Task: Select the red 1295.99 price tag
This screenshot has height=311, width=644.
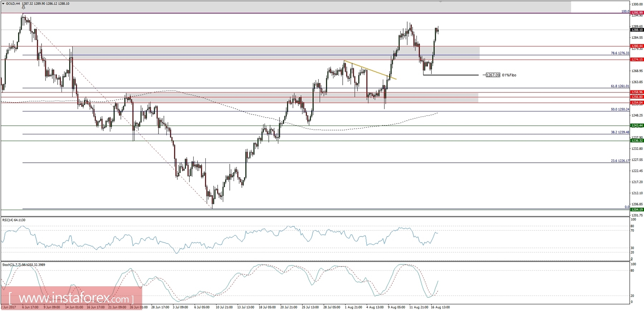Action: [636, 13]
